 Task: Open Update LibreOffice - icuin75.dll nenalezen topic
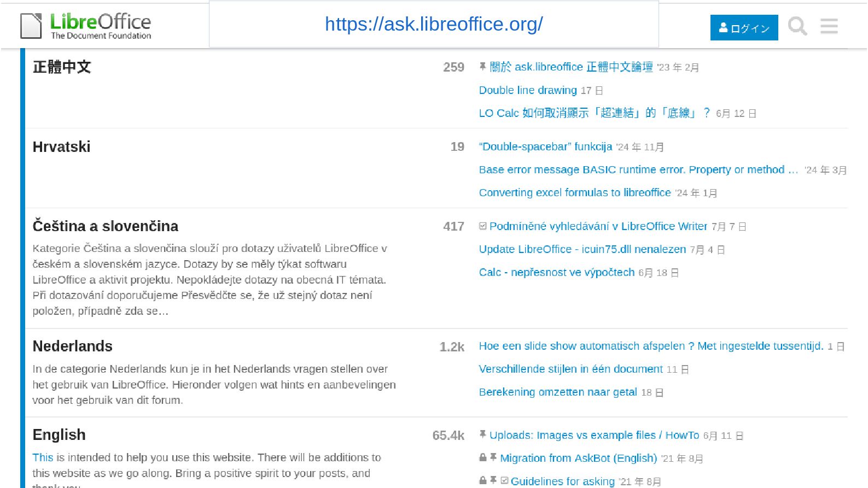582,249
